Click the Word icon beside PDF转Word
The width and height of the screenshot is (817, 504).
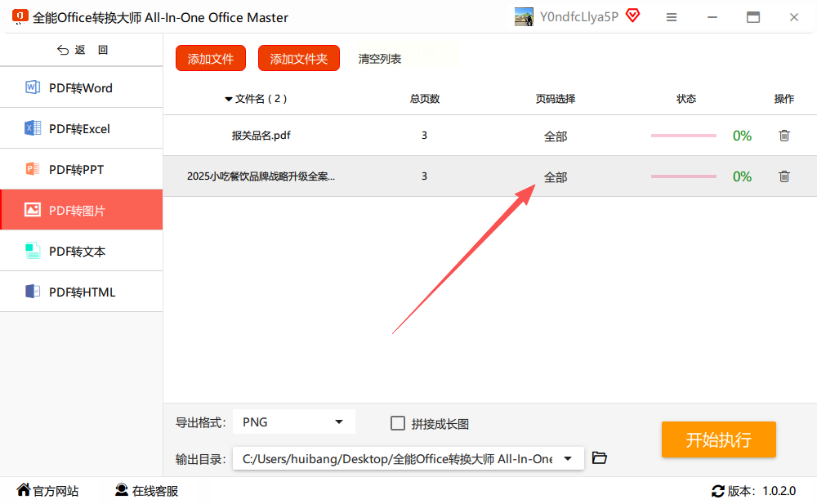click(33, 87)
